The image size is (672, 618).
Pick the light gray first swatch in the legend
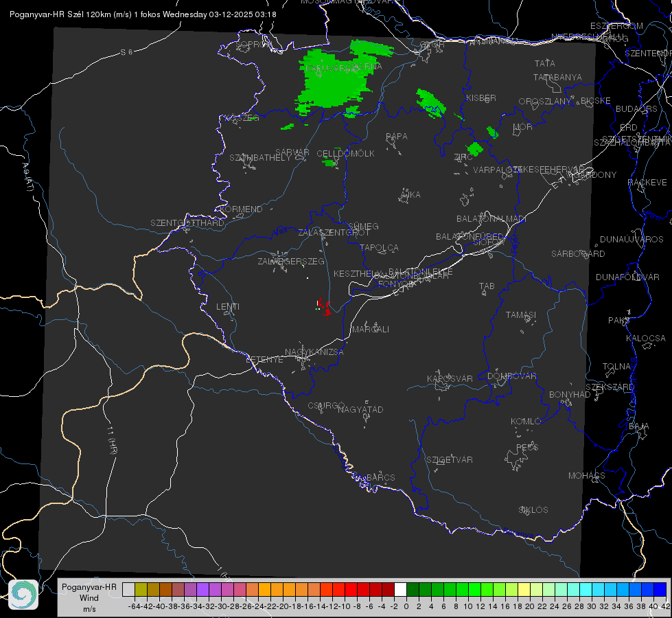click(x=128, y=589)
